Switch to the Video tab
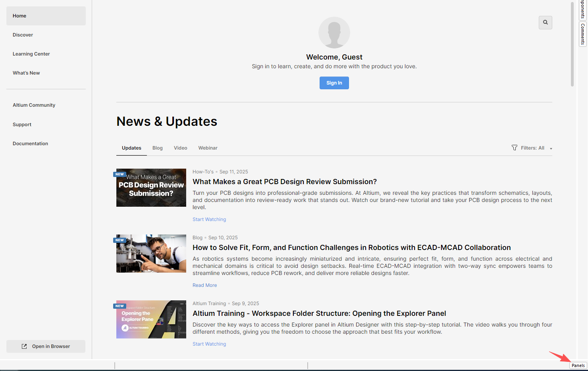588x371 pixels. [180, 148]
